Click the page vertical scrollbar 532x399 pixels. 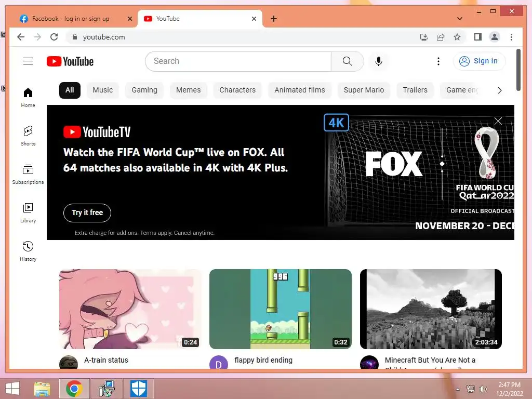518,70
